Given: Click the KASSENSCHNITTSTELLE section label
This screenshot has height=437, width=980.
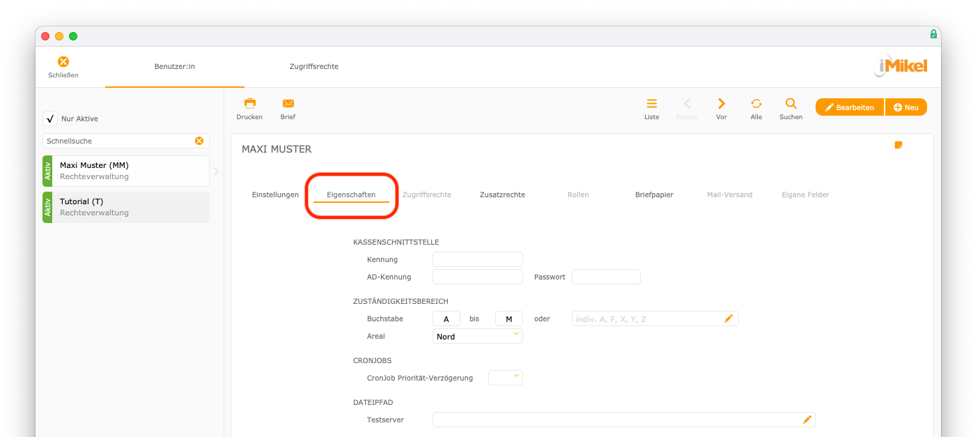Looking at the screenshot, I should 396,242.
